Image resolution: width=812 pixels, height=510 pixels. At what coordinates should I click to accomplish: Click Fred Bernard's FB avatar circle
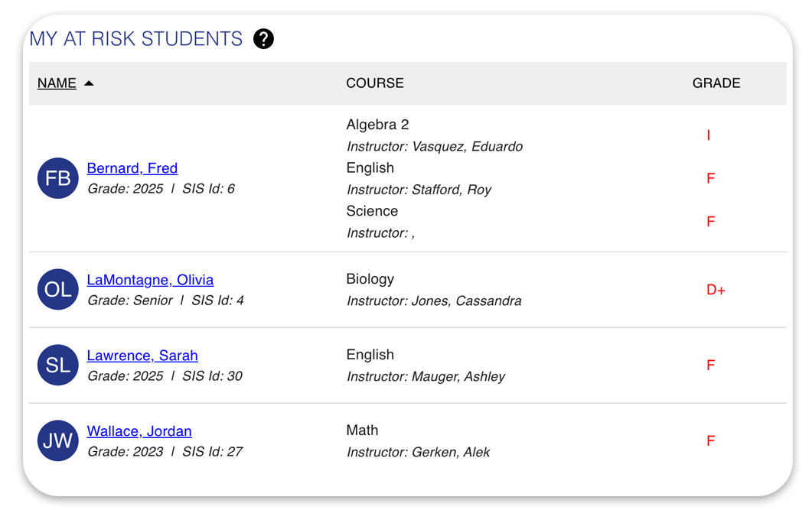pyautogui.click(x=57, y=178)
